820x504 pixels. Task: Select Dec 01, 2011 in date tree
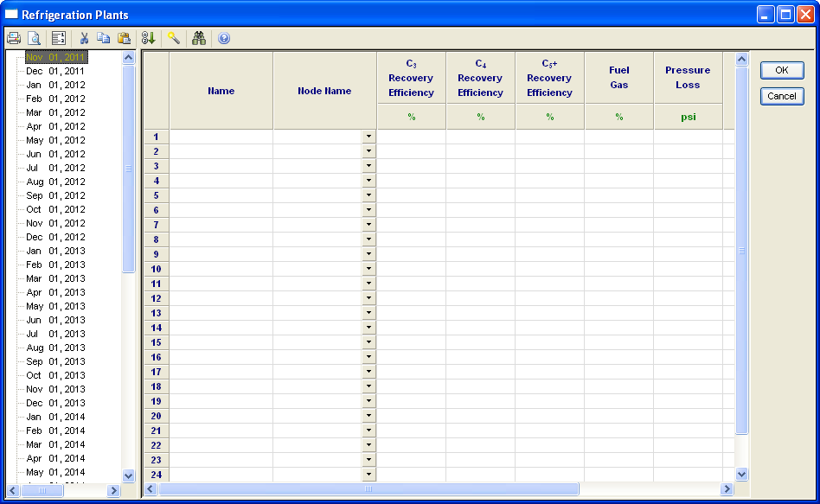55,71
